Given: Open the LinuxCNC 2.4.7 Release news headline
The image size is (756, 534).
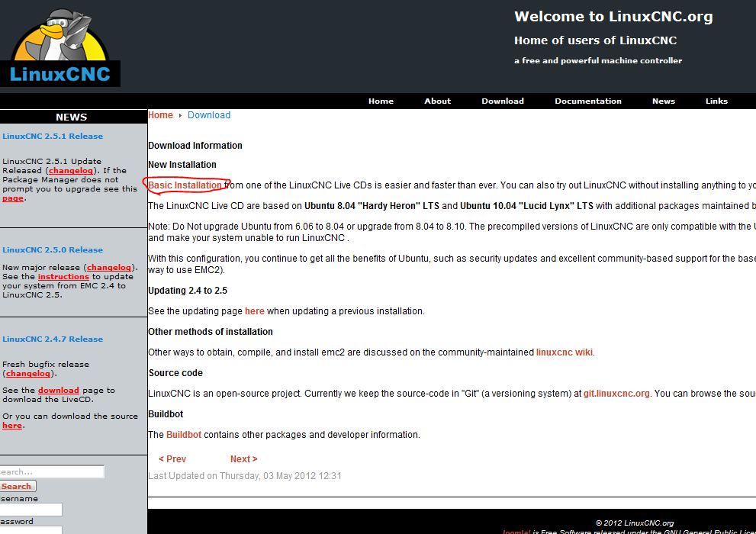Looking at the screenshot, I should click(x=53, y=339).
